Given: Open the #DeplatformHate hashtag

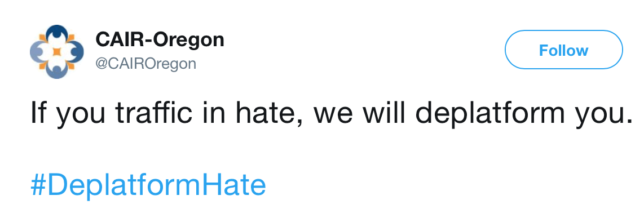Looking at the screenshot, I should click(148, 185).
